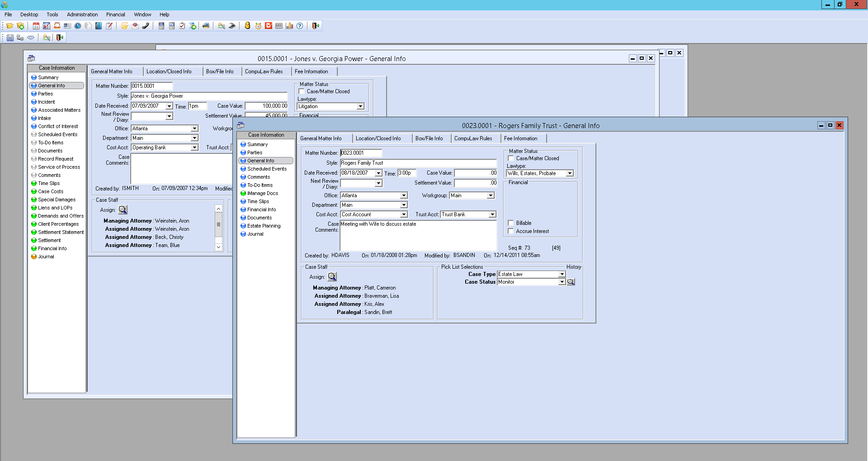Click the Help question mark toolbar icon
This screenshot has width=868, height=461.
(300, 26)
